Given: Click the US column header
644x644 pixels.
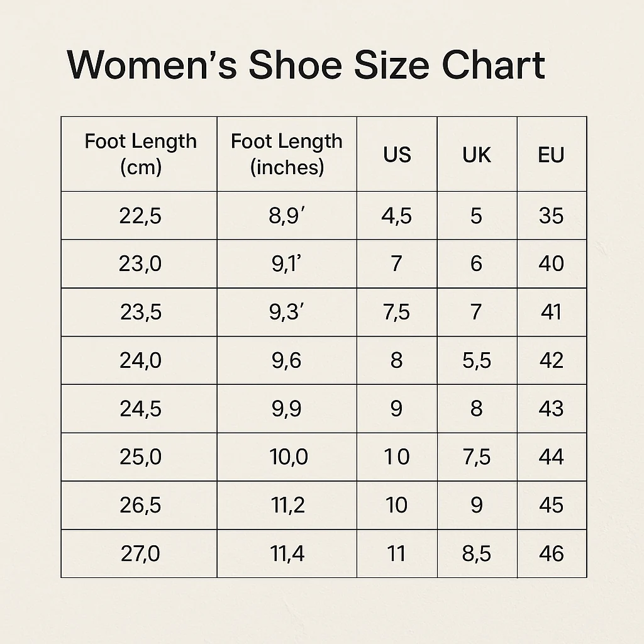Looking at the screenshot, I should (397, 154).
